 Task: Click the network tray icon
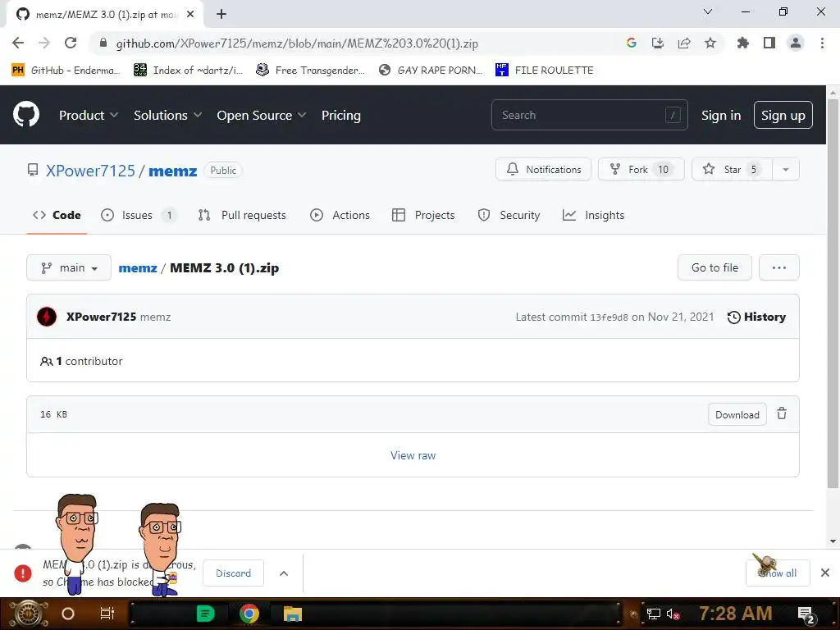[x=653, y=614]
